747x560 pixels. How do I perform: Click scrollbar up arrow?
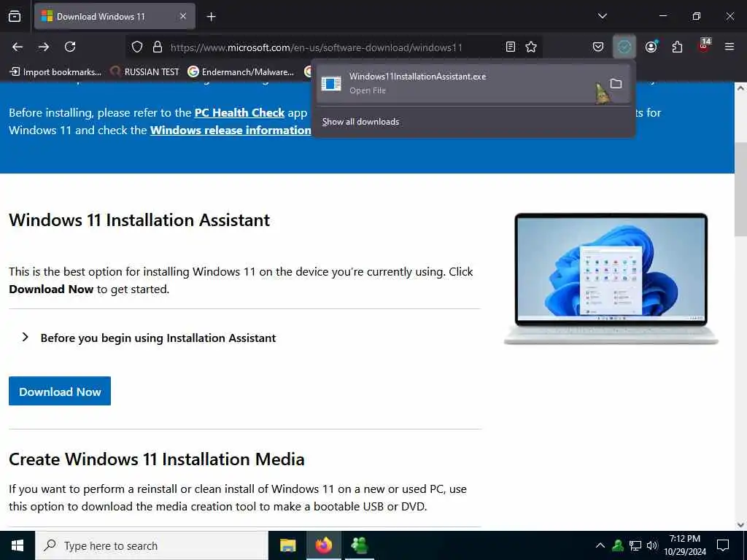point(740,88)
